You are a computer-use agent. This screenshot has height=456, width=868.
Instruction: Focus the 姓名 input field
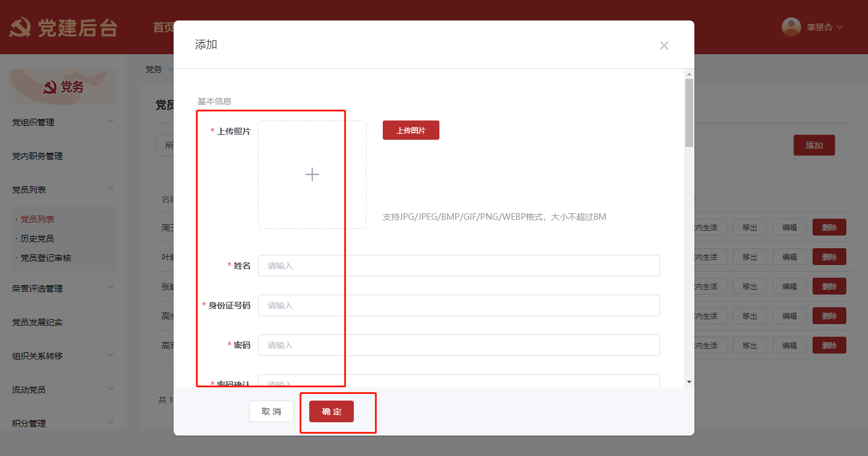[x=458, y=266]
